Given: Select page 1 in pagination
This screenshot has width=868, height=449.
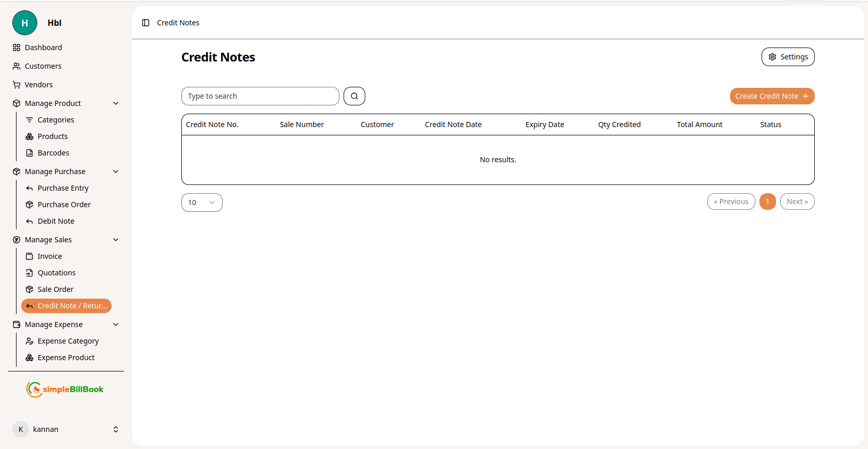Looking at the screenshot, I should [767, 202].
